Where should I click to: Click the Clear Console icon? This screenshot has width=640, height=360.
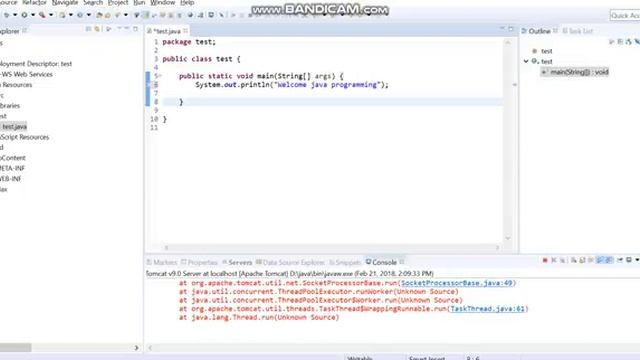click(x=573, y=260)
